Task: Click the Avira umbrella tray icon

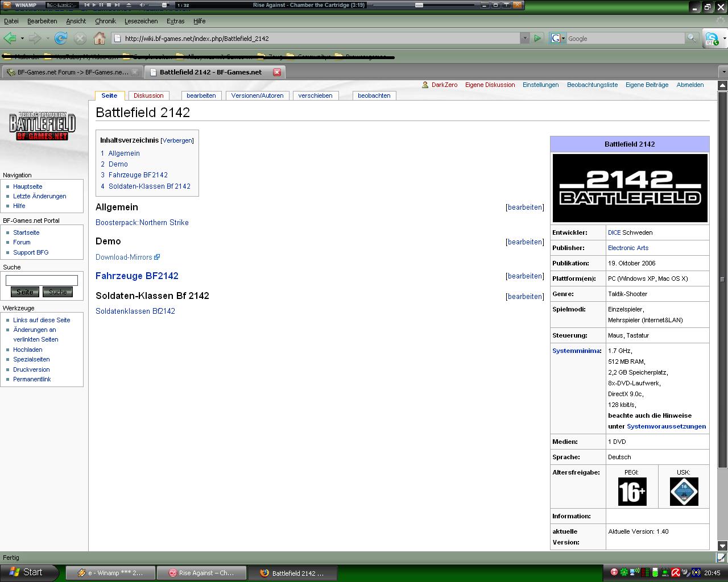Action: click(x=676, y=572)
